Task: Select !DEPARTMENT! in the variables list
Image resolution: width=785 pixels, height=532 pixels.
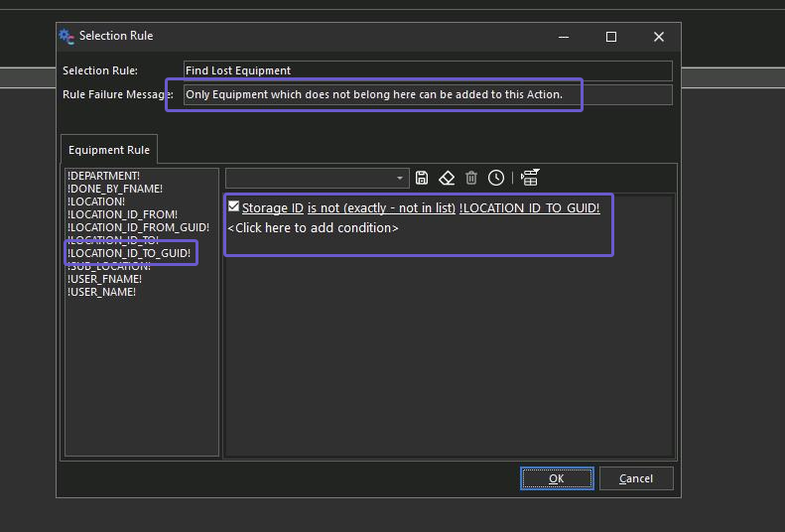Action: coord(103,176)
